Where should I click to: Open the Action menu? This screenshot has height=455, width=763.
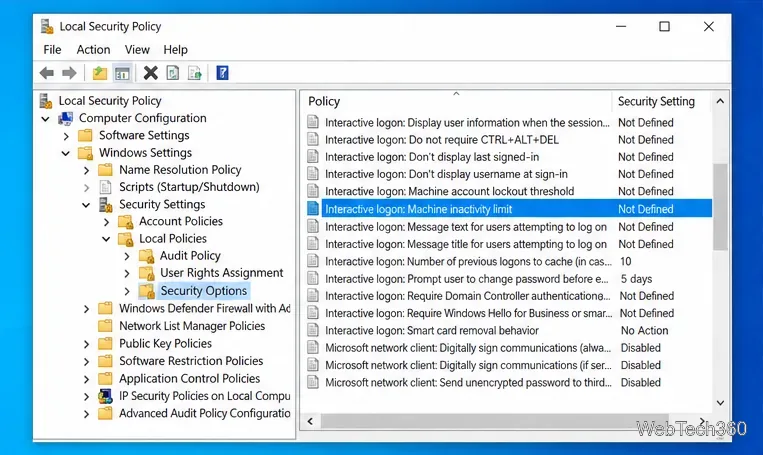click(x=93, y=50)
